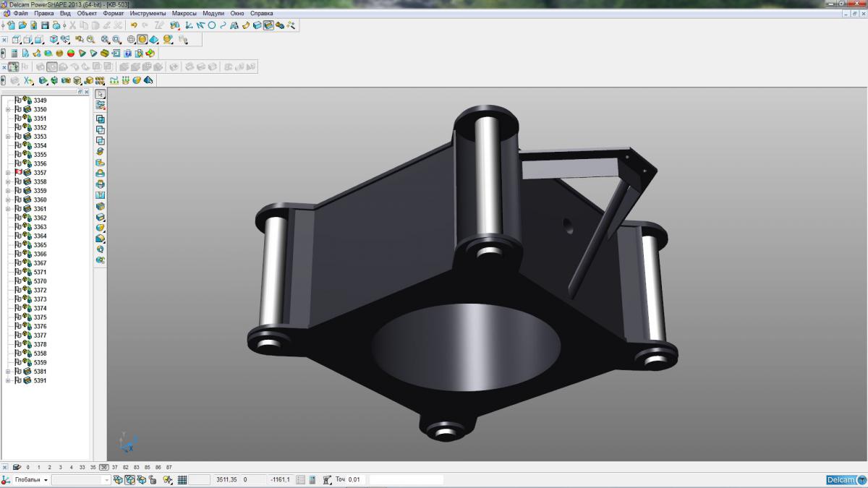Screen dimensions: 868x488
Task: Click the Print icon in the main toolbar
Action: pyautogui.click(x=56, y=25)
